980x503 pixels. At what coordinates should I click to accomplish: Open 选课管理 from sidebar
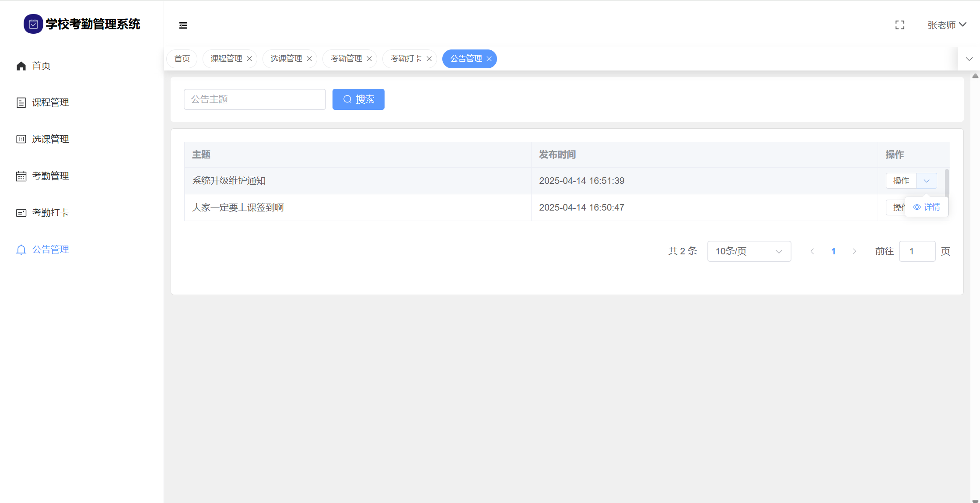click(x=50, y=139)
